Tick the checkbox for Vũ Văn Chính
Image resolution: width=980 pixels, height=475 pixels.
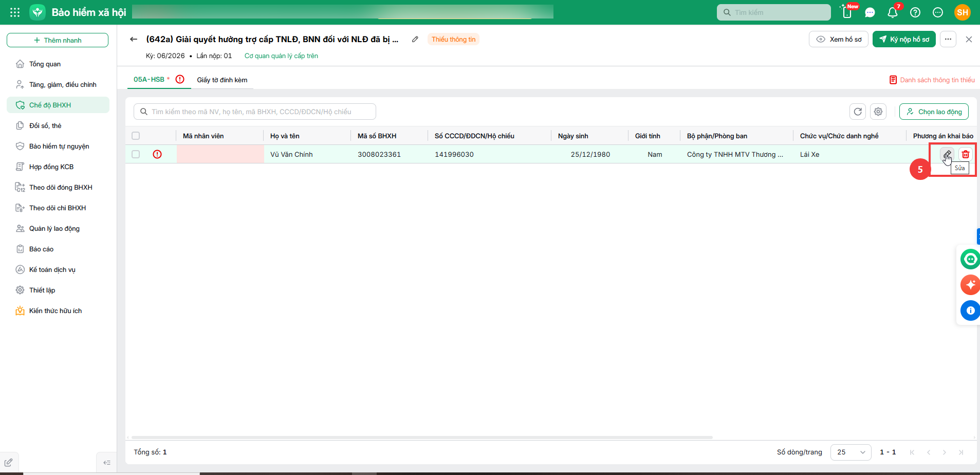coord(136,154)
